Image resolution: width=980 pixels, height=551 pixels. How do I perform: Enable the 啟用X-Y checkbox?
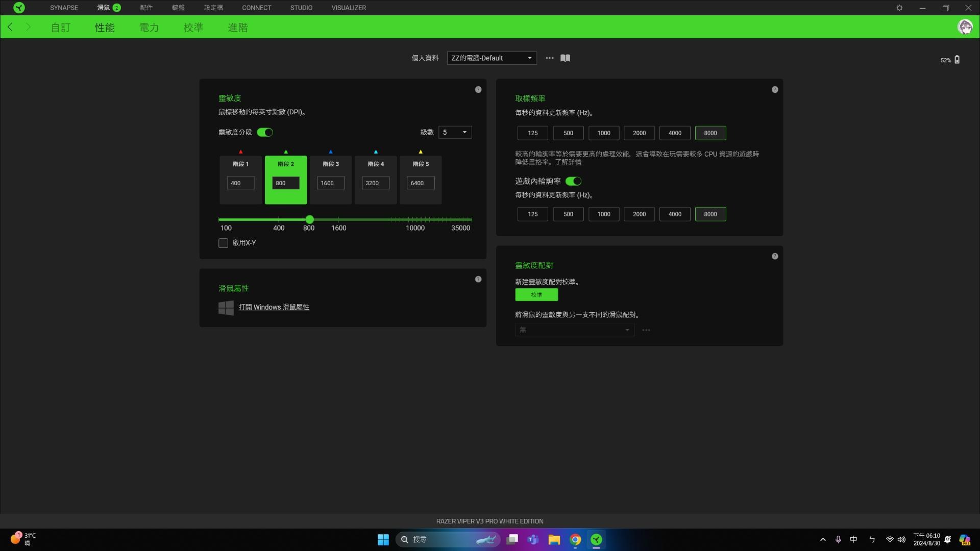pos(223,243)
